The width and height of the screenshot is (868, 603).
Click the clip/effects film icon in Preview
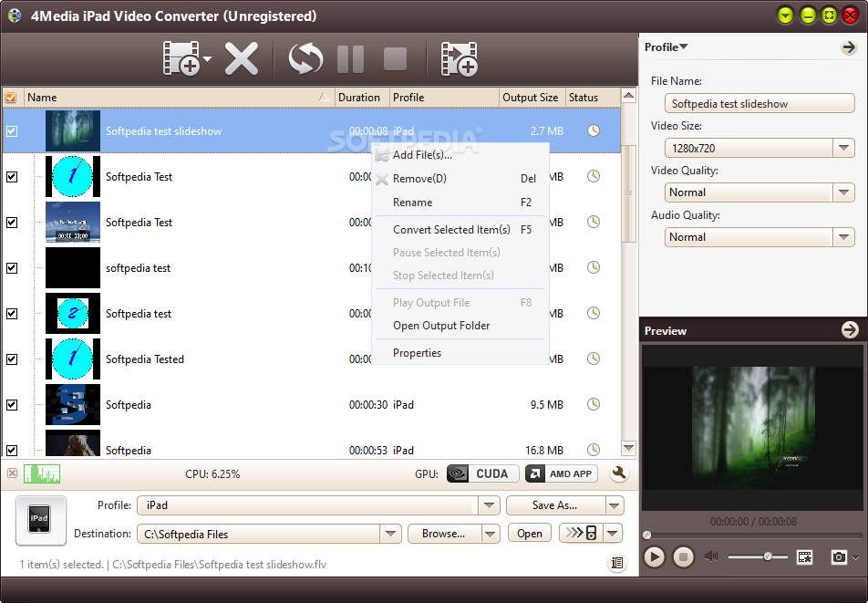coord(804,557)
